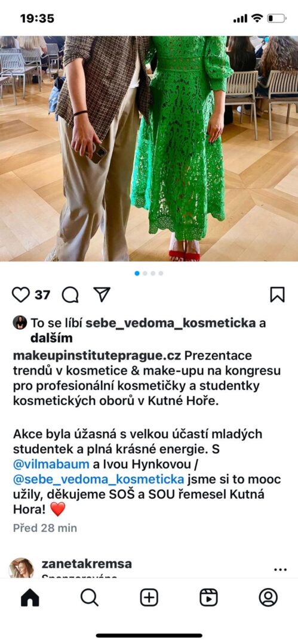Go to the Home feed tab
298x644 pixels.
[x=30, y=597]
